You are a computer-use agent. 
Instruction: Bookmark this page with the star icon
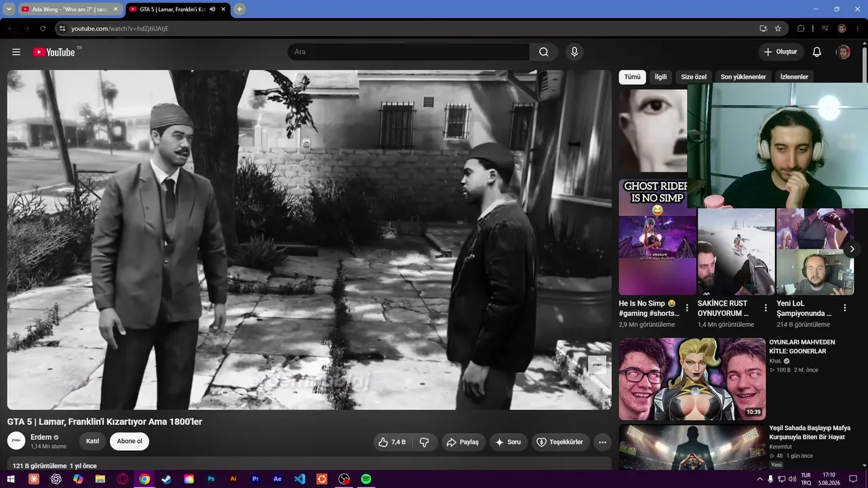pyautogui.click(x=778, y=28)
